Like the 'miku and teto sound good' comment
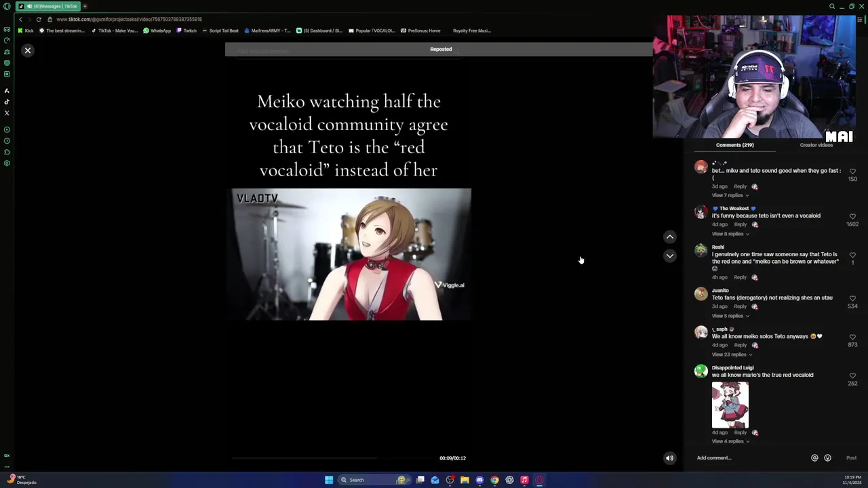This screenshot has width=868, height=488. click(852, 172)
